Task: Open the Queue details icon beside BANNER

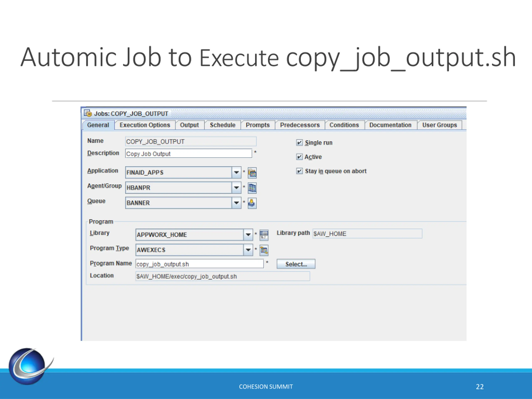Action: tap(252, 203)
